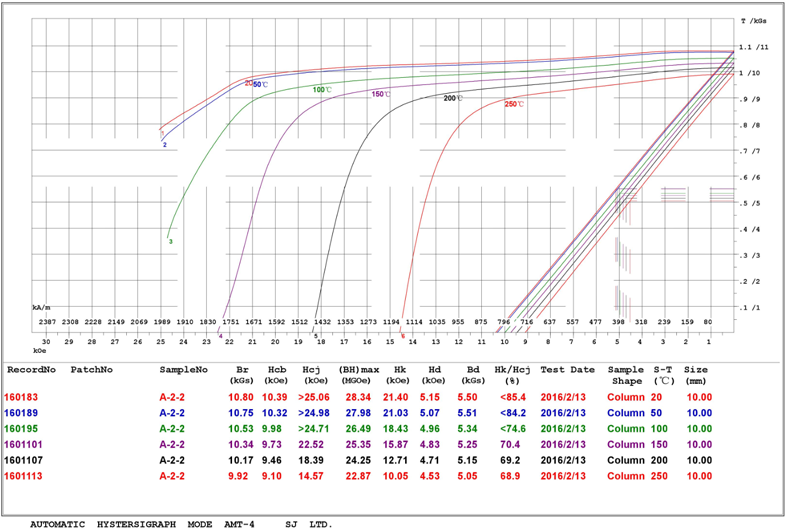Select record 1601101 row
The height and width of the screenshot is (531, 786).
[x=24, y=442]
